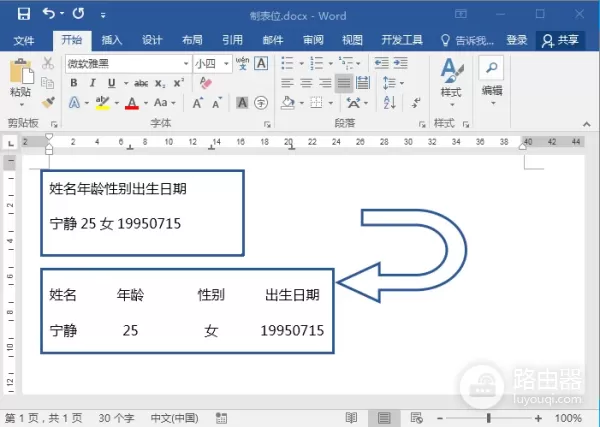Click the Sort A-Z icon
The image size is (600, 427).
[389, 103]
